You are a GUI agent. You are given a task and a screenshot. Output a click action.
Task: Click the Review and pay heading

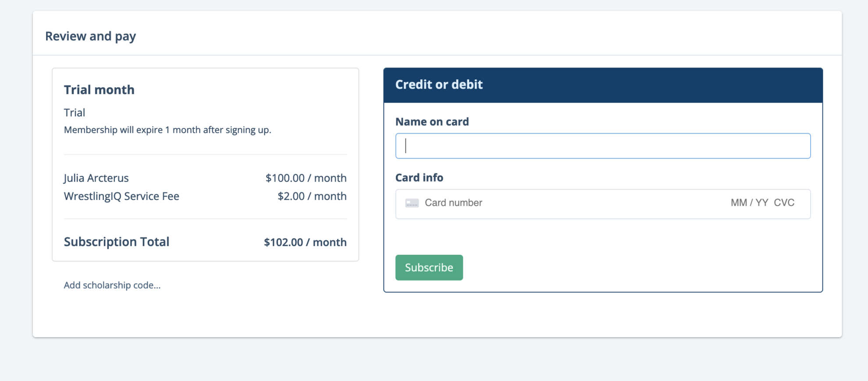(x=91, y=36)
